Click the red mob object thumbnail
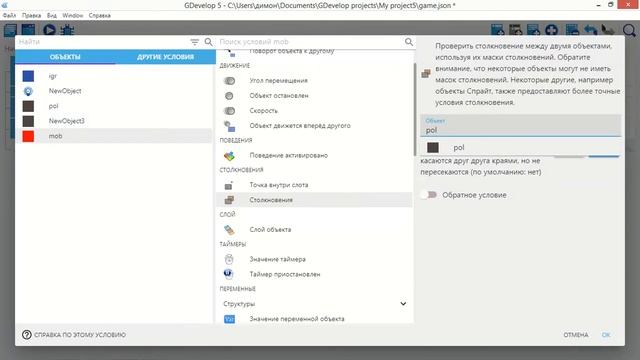Image resolution: width=640 pixels, height=360 pixels. (28, 136)
